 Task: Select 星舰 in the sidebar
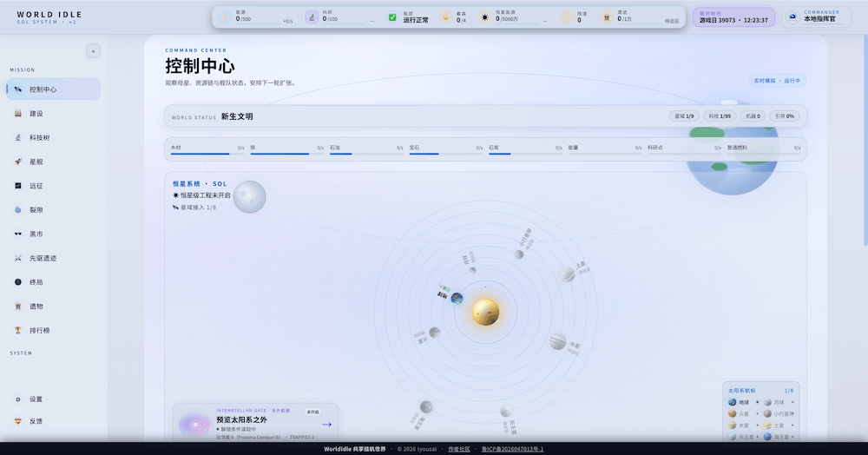coord(54,162)
